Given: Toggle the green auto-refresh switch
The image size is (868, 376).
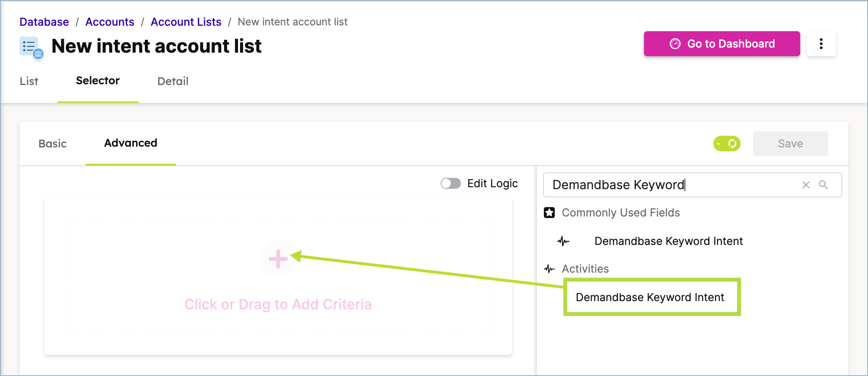Looking at the screenshot, I should click(727, 144).
